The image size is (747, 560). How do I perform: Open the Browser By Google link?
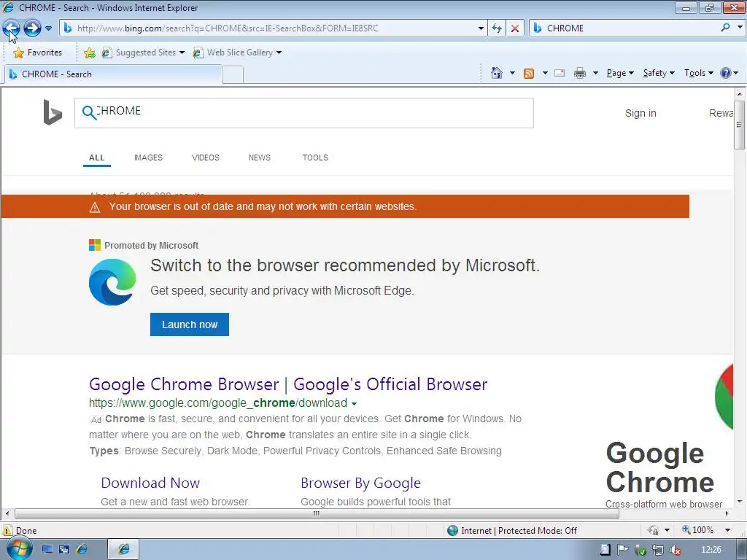tap(360, 483)
